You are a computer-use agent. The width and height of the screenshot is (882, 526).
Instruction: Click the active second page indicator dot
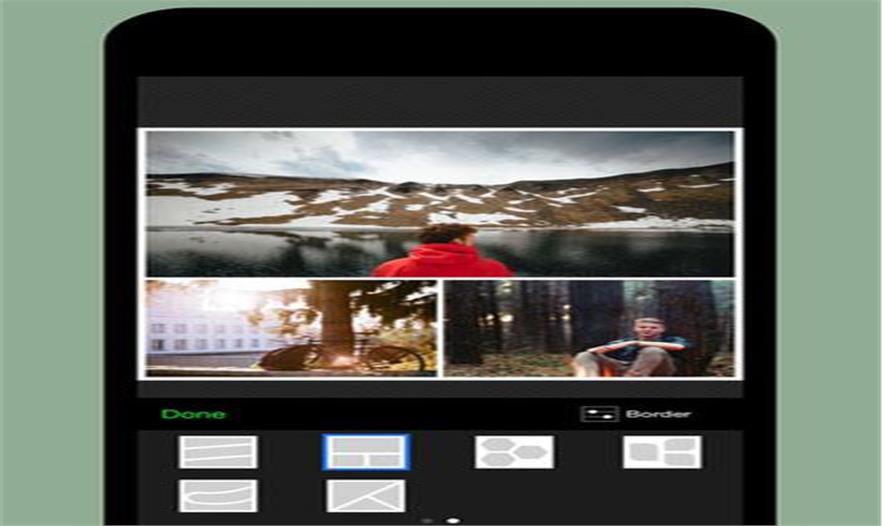coord(453,520)
